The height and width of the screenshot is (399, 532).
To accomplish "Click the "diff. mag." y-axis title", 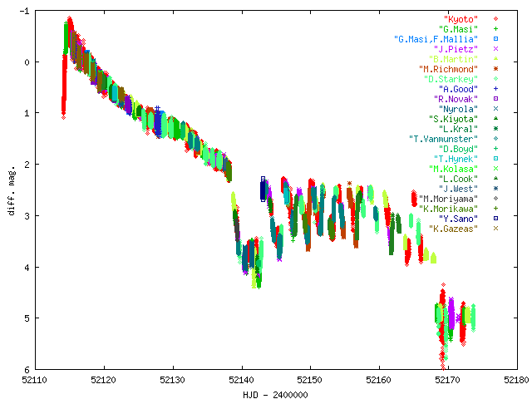I will point(12,190).
